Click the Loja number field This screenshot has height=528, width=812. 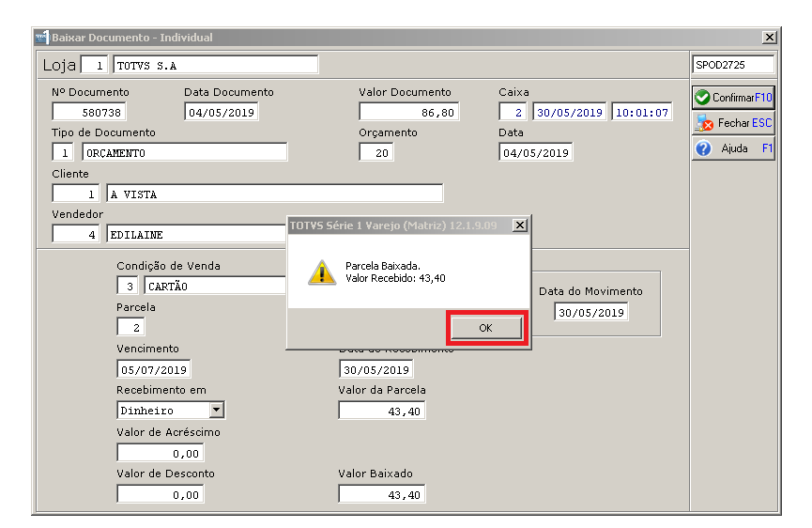click(94, 65)
